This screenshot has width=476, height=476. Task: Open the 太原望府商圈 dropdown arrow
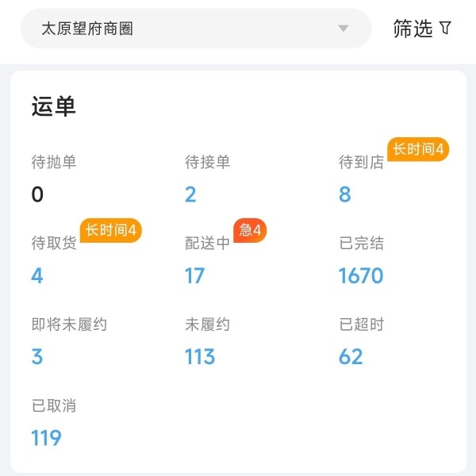tap(344, 29)
